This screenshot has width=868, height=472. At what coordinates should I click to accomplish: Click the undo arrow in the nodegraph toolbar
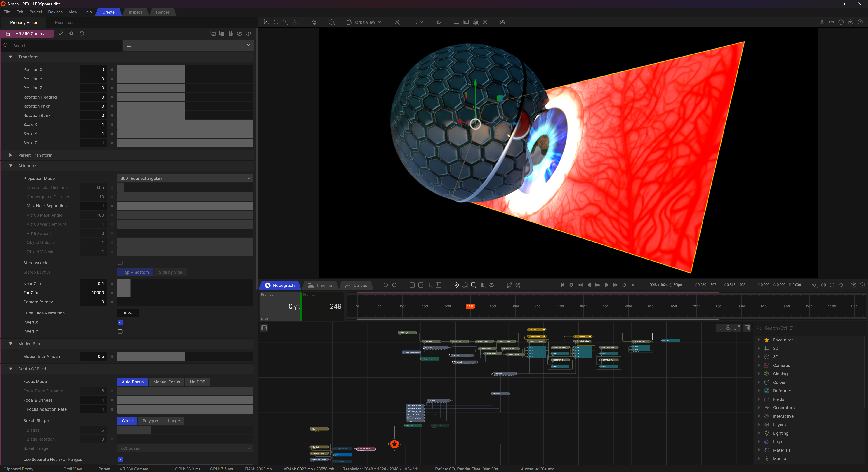tap(386, 285)
